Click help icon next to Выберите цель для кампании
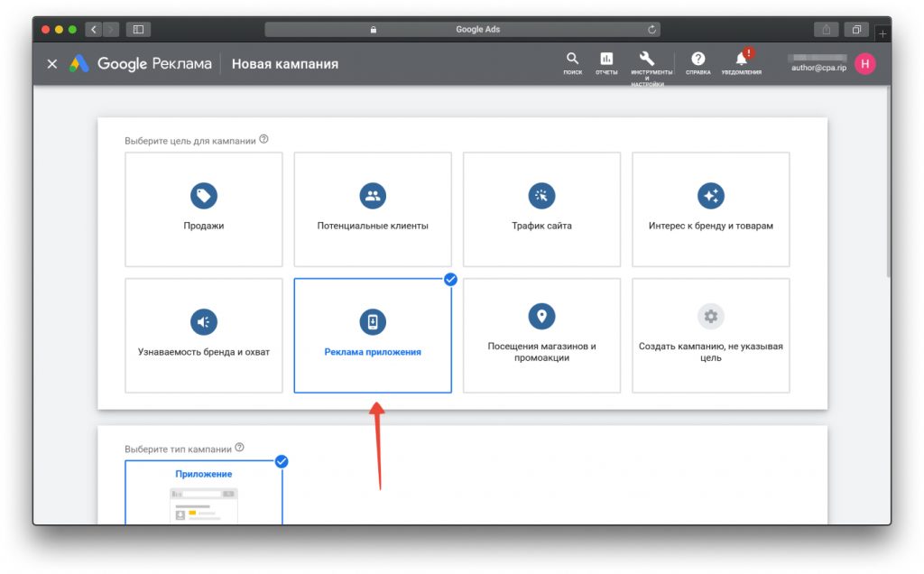Screen dimensions: 924x574 coord(263,139)
